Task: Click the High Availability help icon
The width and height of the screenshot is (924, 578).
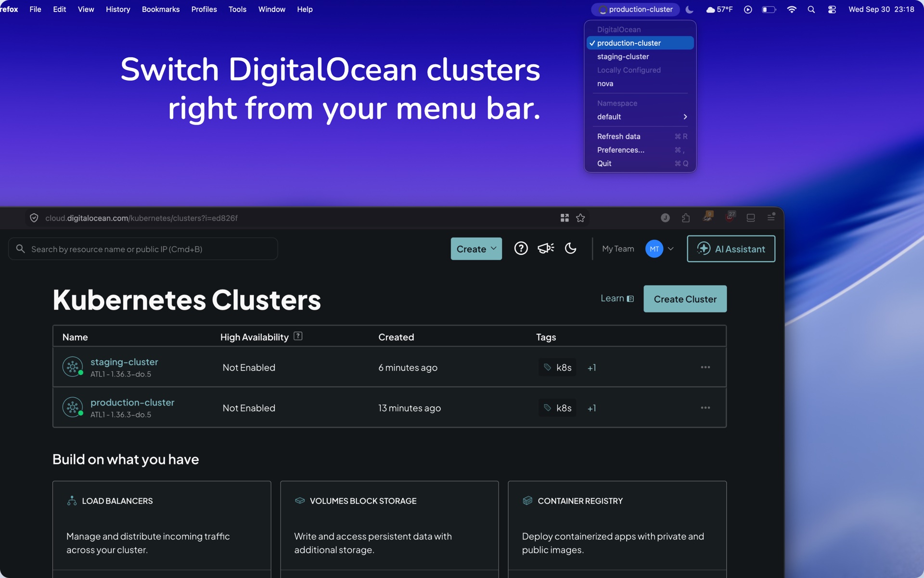Action: coord(298,336)
